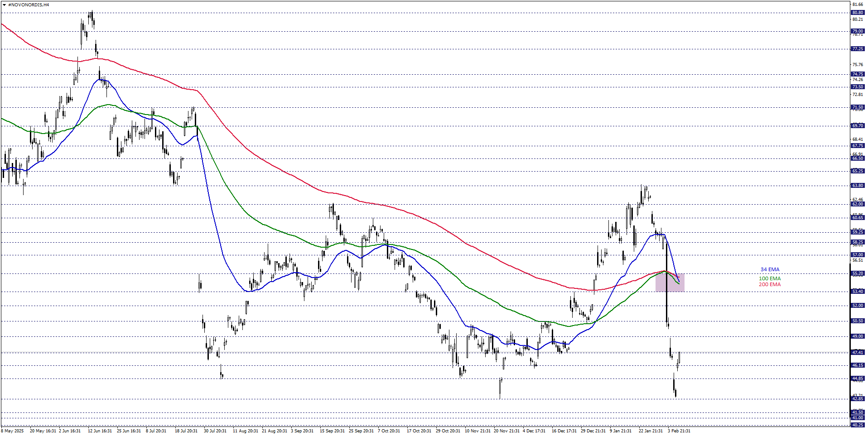Click the 57.00 price level tag
Screen dimensions: 868x436
pos(856,254)
